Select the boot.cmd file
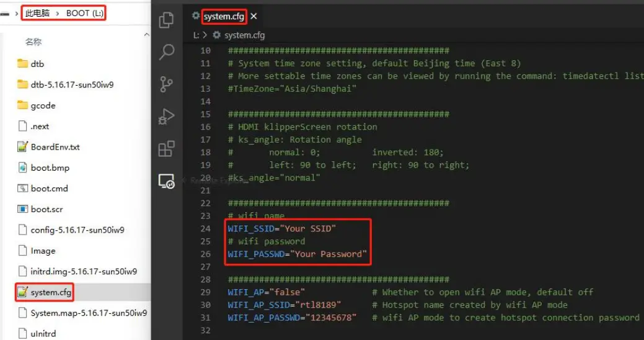Screen dimensions: 644x340 pyautogui.click(x=50, y=189)
